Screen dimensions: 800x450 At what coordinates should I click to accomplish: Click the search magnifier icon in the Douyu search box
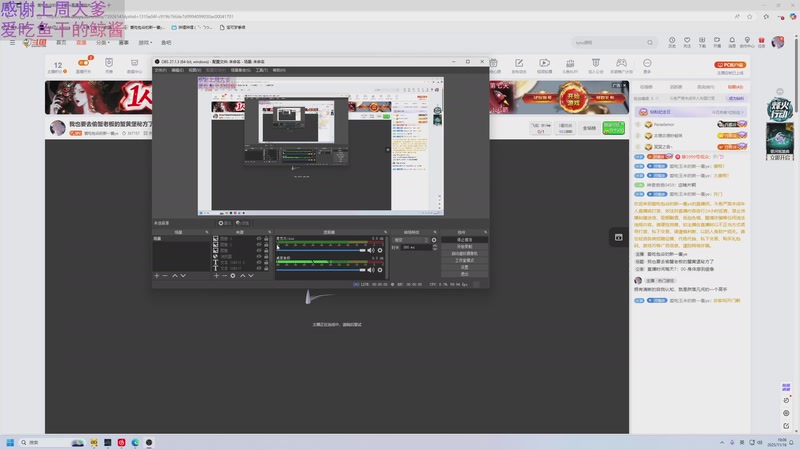[650, 43]
